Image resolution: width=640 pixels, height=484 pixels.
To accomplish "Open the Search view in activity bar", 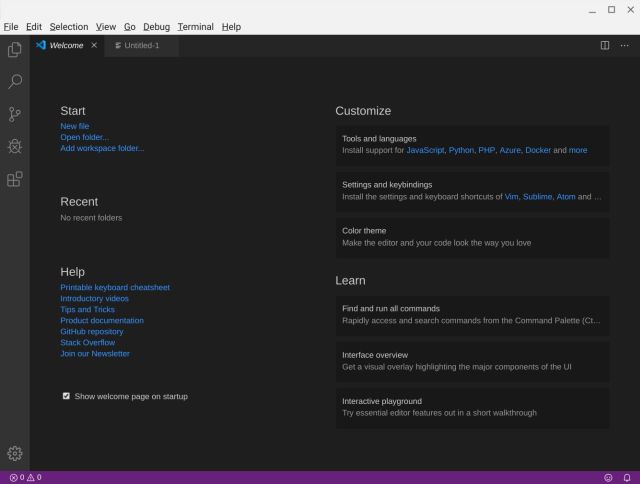I will (x=15, y=82).
